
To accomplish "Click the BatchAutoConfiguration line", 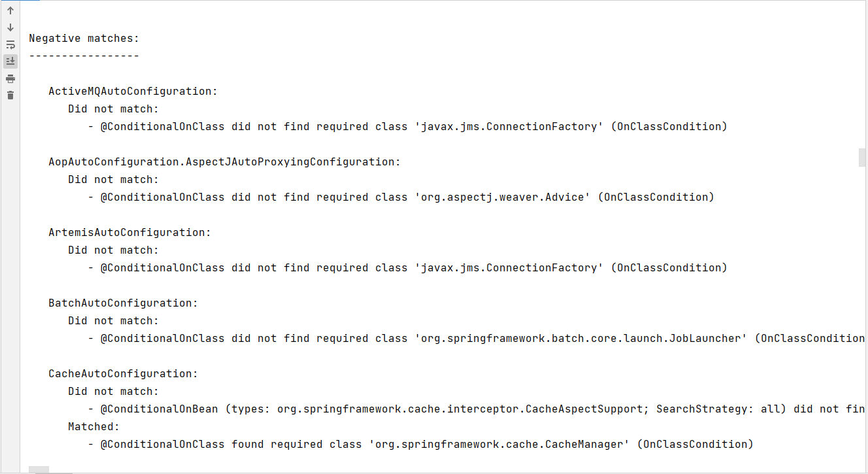I will (x=123, y=303).
